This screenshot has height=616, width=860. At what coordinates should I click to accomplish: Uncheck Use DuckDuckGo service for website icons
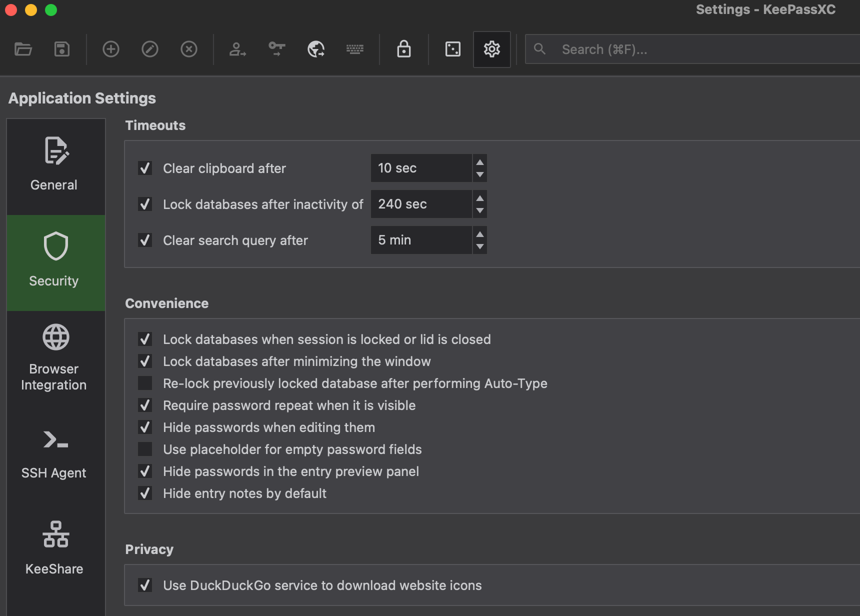(x=145, y=585)
